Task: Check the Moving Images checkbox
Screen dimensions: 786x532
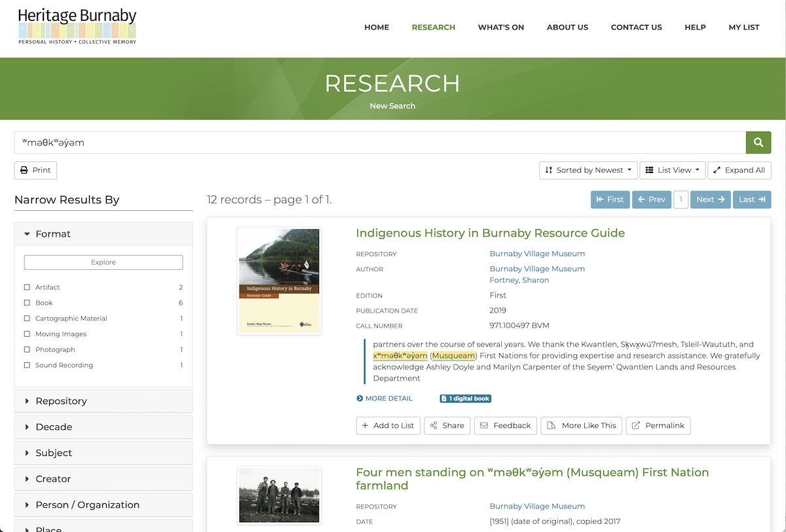Action: (27, 334)
